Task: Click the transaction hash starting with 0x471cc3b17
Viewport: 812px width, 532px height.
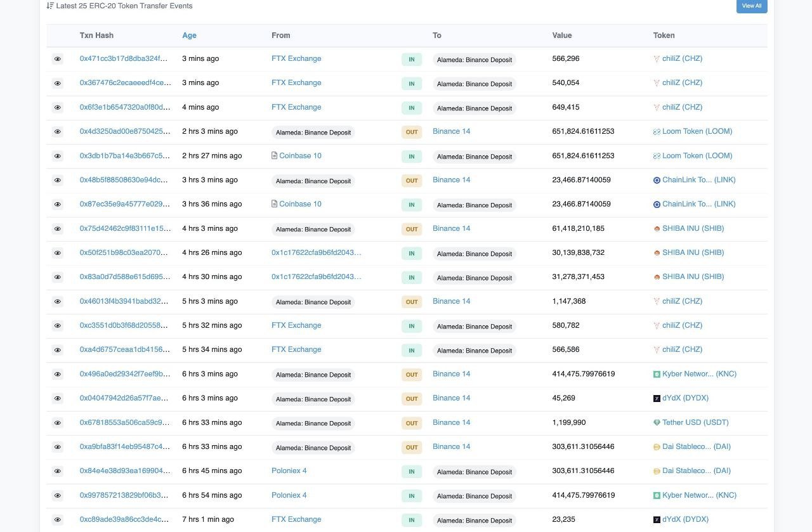Action: click(x=122, y=58)
